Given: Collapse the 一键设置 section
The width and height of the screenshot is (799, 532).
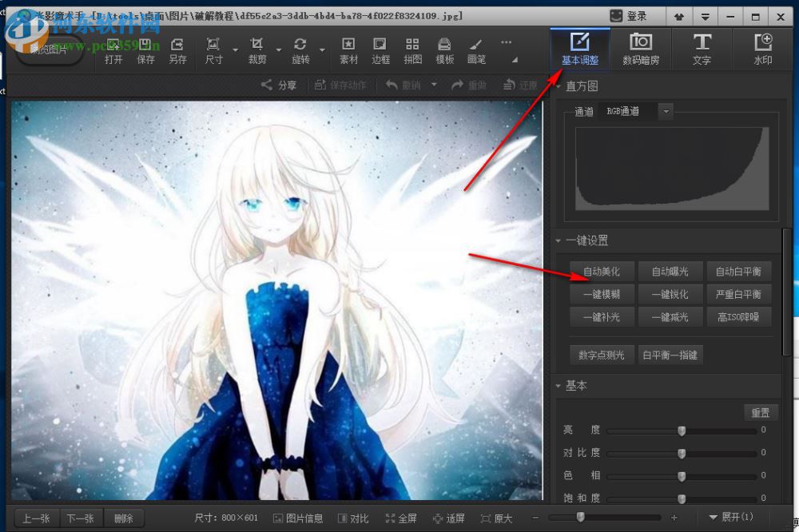Looking at the screenshot, I should point(558,240).
